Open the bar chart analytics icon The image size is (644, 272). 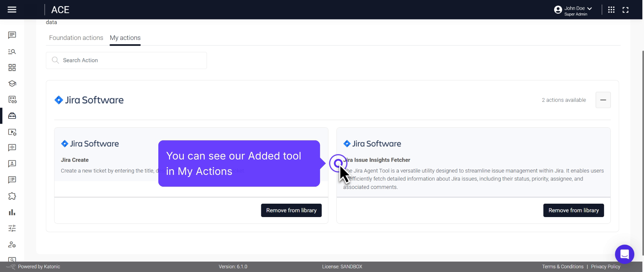coord(12,212)
